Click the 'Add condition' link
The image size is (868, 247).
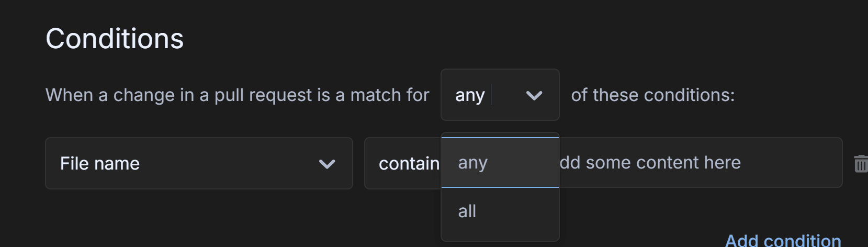point(783,240)
